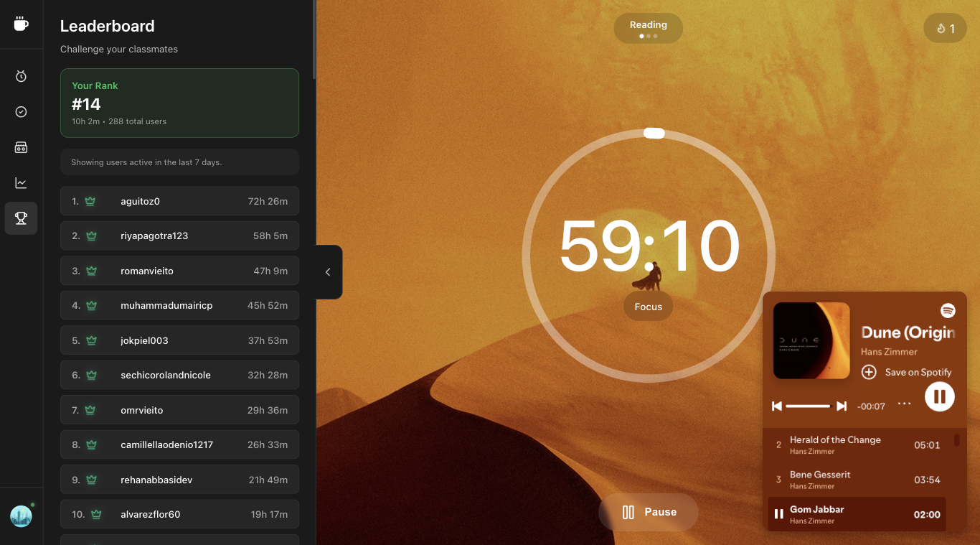
Task: Select the trophy Leaderboard icon
Action: click(x=21, y=218)
